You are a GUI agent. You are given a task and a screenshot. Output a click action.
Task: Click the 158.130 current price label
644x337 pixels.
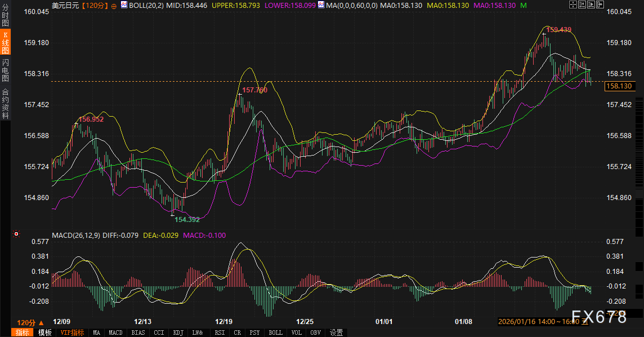click(x=619, y=86)
